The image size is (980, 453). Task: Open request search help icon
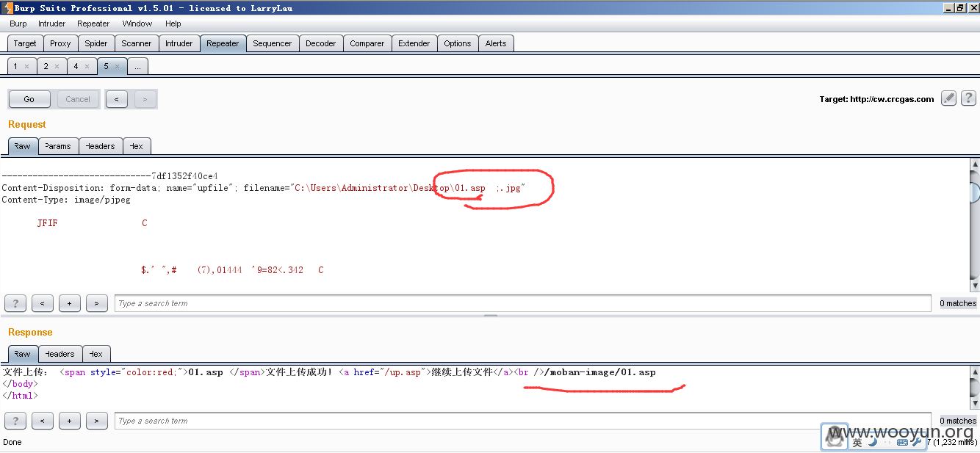coord(15,303)
